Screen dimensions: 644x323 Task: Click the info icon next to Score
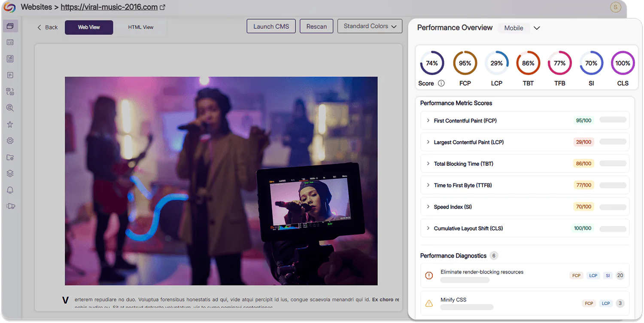(441, 83)
